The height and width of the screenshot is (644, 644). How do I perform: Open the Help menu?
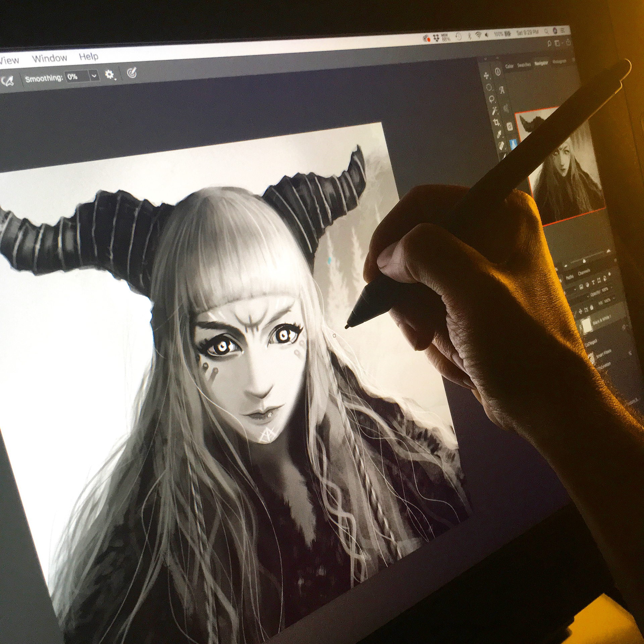click(89, 56)
